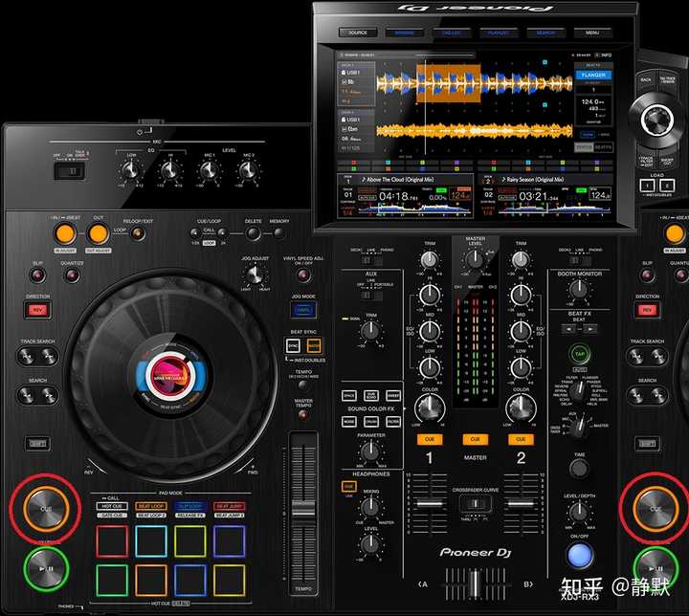
Task: Toggle left deck DIRECTION REV button
Action: pos(37,310)
